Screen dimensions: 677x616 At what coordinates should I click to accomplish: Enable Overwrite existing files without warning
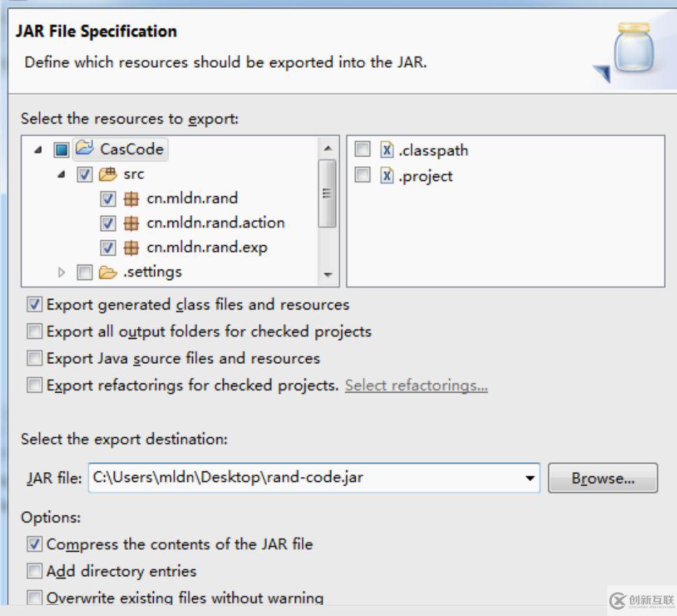[34, 598]
